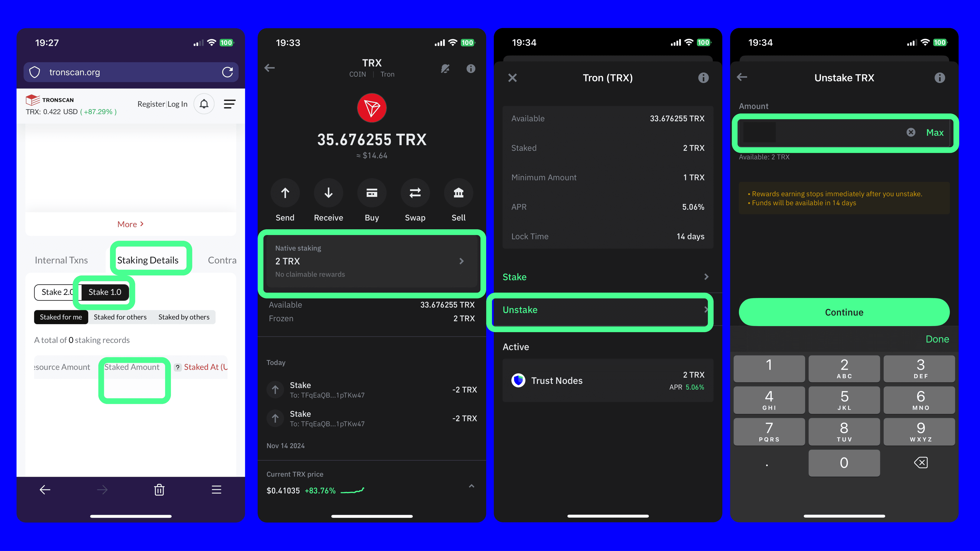Switch to Staking Details tab on Tronscan
The height and width of the screenshot is (551, 980).
[x=148, y=260]
